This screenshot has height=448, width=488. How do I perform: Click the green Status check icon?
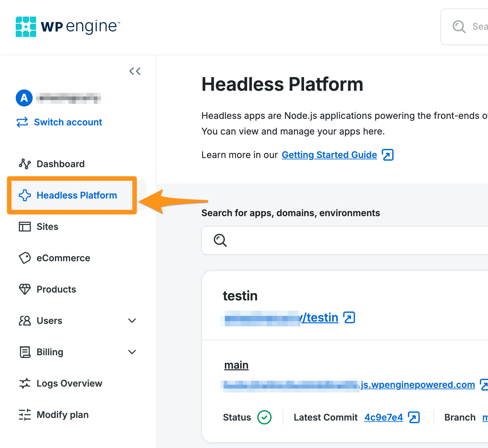(264, 417)
